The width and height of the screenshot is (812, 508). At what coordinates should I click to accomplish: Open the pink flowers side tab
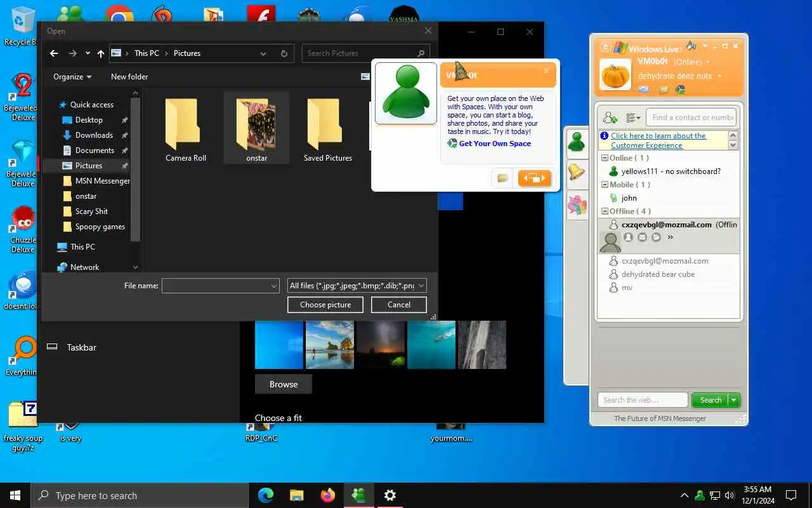577,205
